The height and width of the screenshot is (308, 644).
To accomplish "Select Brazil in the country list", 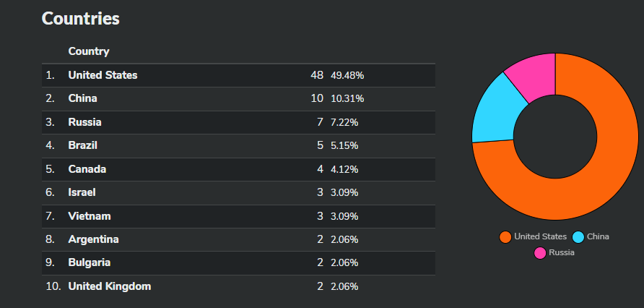I will coord(82,145).
